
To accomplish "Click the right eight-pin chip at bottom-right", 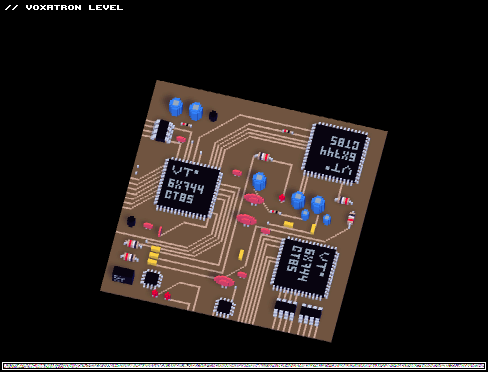I will click(x=311, y=314).
